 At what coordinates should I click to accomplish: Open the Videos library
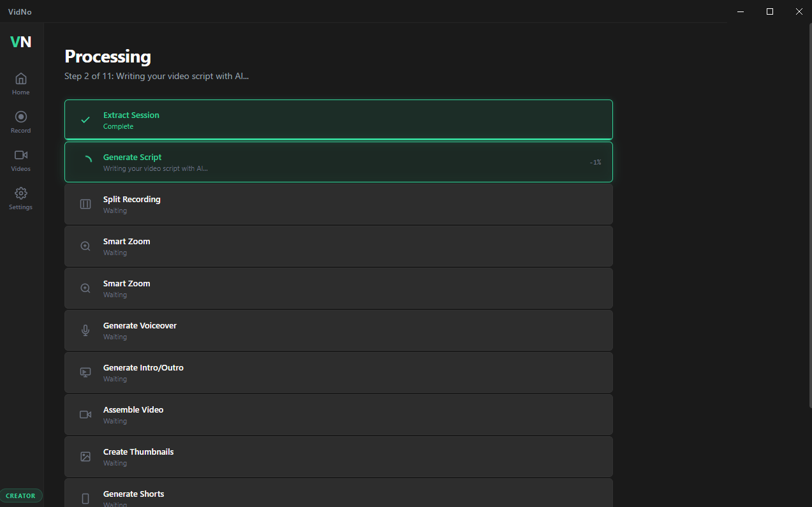point(20,160)
